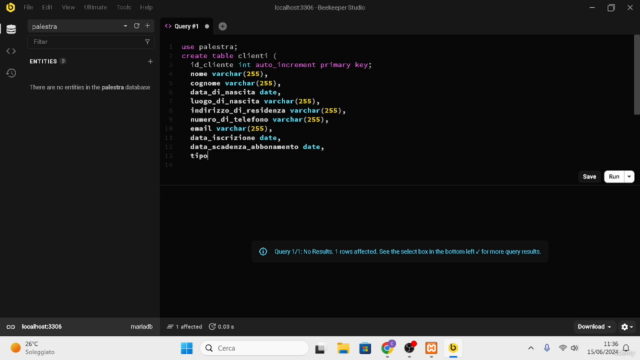
Task: Close Query #1 tab unsaved dot
Action: coord(207,27)
